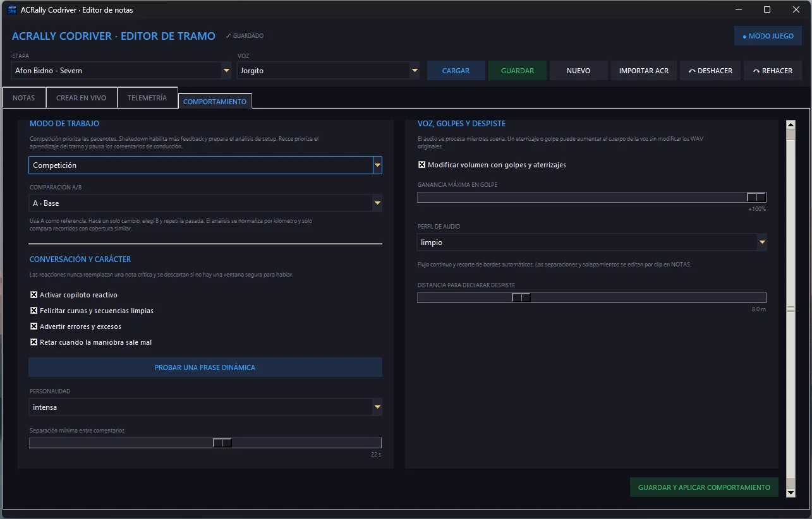
Task: Redo with the REHACER button
Action: coord(773,71)
